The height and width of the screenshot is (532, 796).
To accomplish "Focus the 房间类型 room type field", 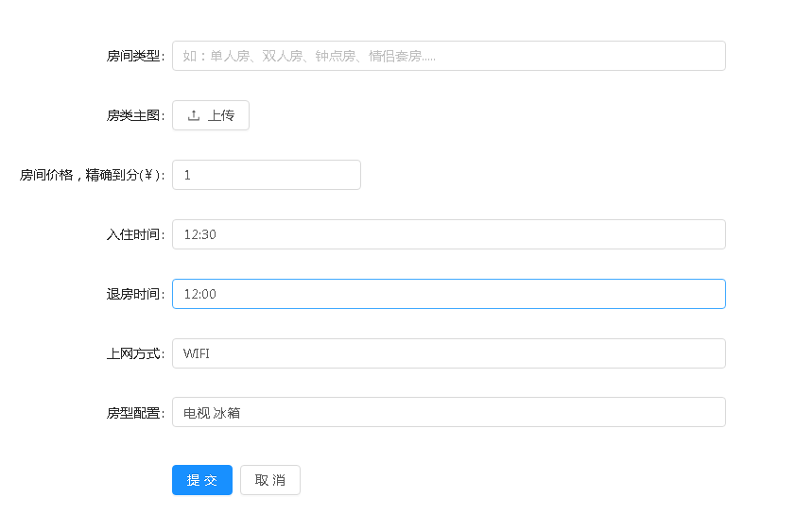I will (x=449, y=56).
